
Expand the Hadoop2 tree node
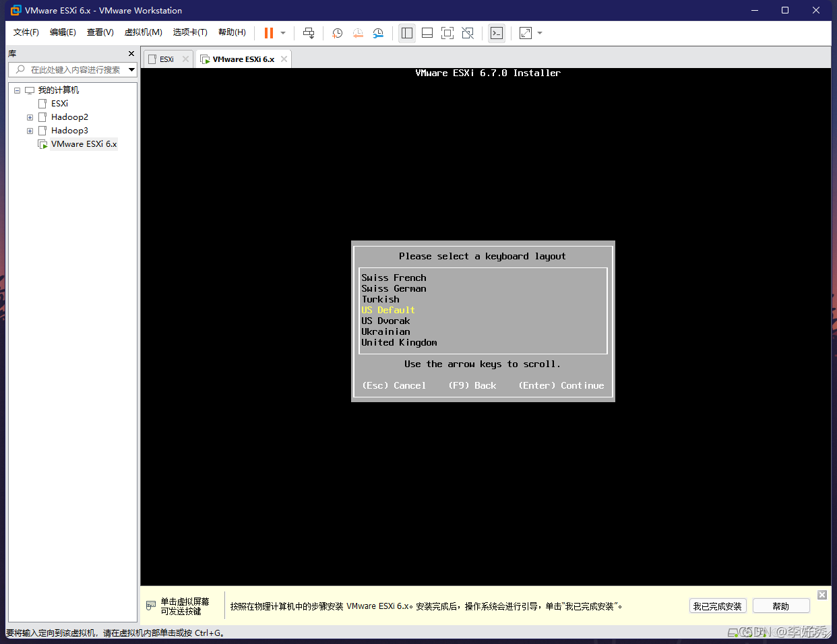point(30,117)
